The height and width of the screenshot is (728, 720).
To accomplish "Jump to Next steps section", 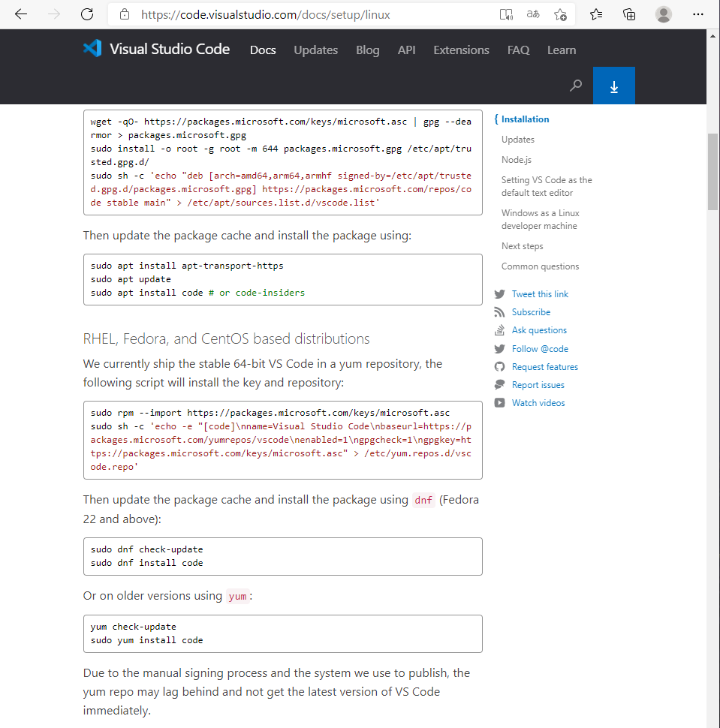I will pyautogui.click(x=522, y=246).
